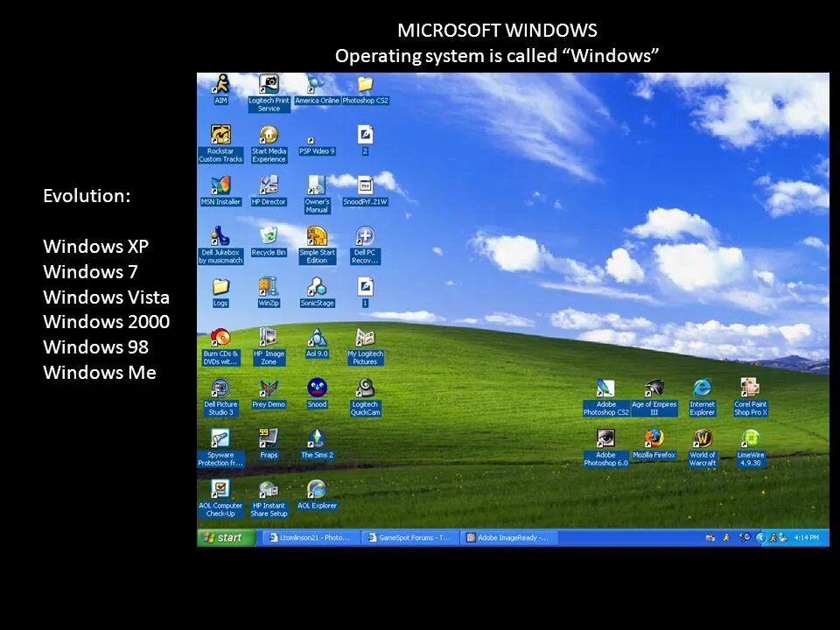
Task: Open The Sims 2 shortcut
Action: [317, 444]
